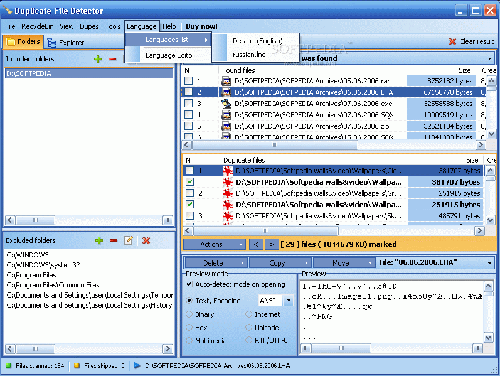Open the View menu

click(x=66, y=26)
